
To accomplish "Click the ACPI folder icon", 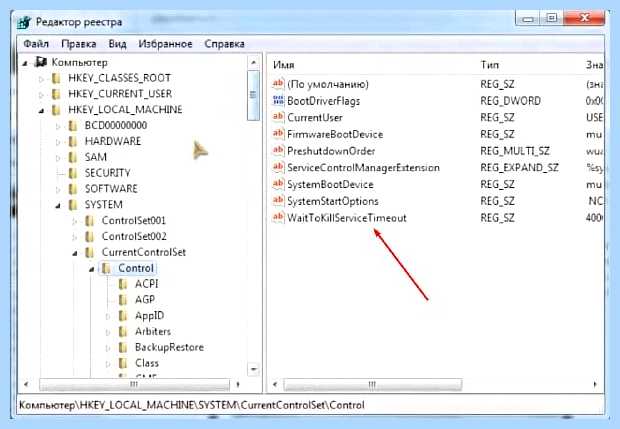I will (123, 284).
